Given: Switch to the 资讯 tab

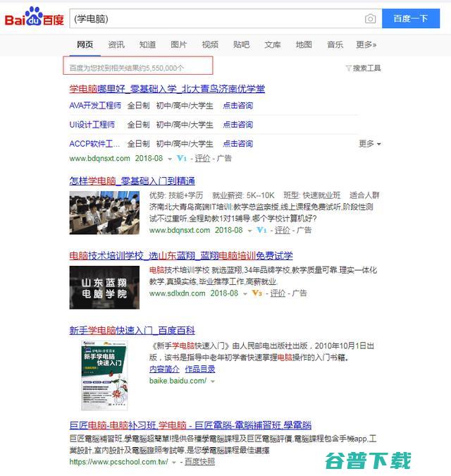Looking at the screenshot, I should click(116, 44).
